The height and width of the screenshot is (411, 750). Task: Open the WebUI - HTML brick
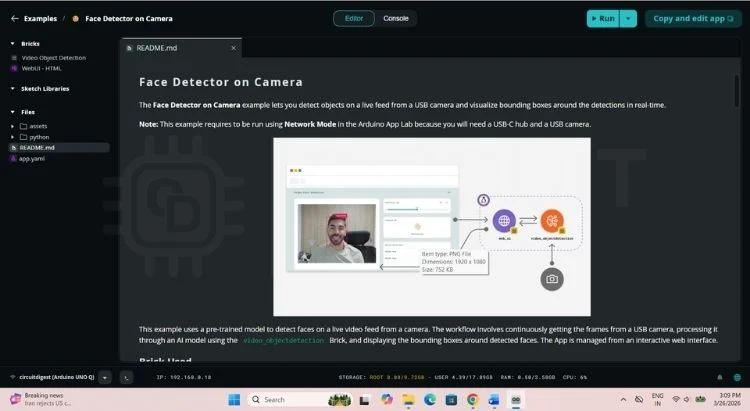pos(41,68)
